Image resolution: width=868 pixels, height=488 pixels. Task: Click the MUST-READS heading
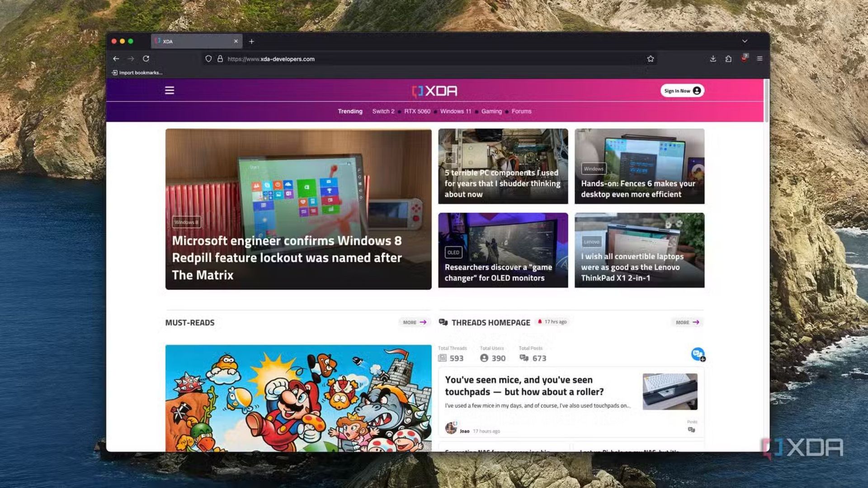[x=190, y=322]
